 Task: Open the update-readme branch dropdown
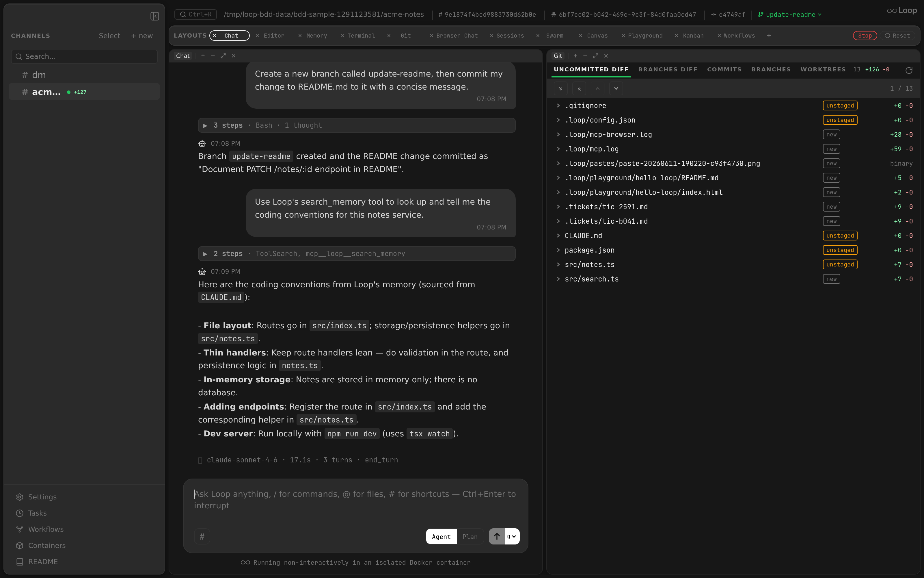point(790,14)
